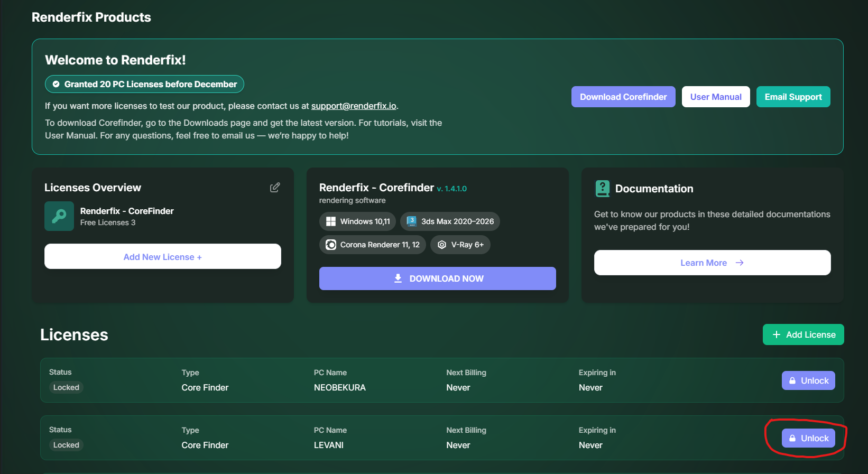
Task: Click the checkmark icon in Granted licenses badge
Action: [x=56, y=84]
